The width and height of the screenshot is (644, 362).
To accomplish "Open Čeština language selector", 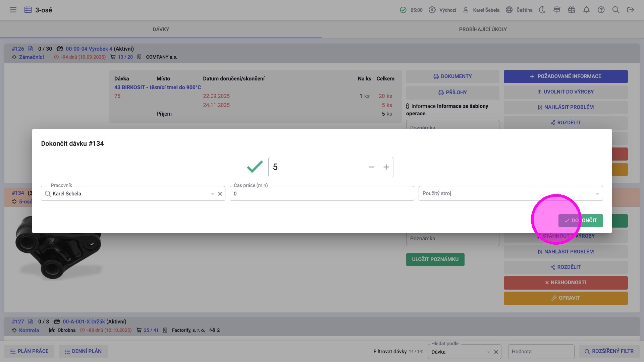I will tap(519, 10).
